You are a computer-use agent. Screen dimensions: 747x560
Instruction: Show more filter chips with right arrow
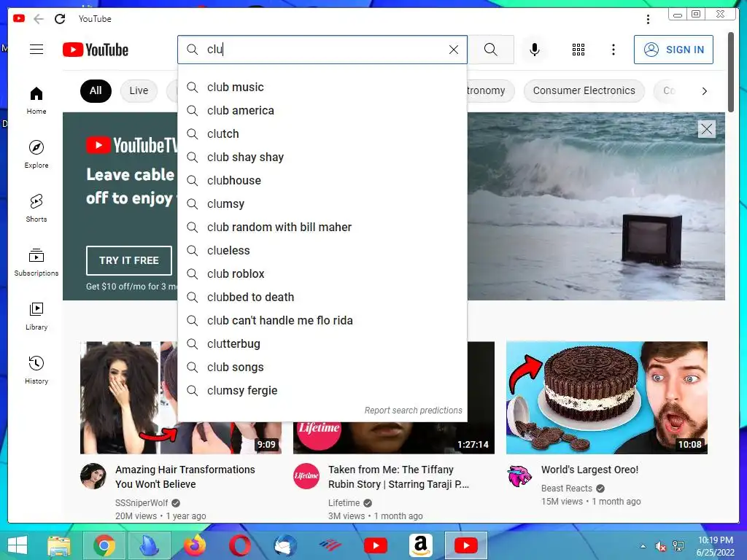click(x=704, y=91)
